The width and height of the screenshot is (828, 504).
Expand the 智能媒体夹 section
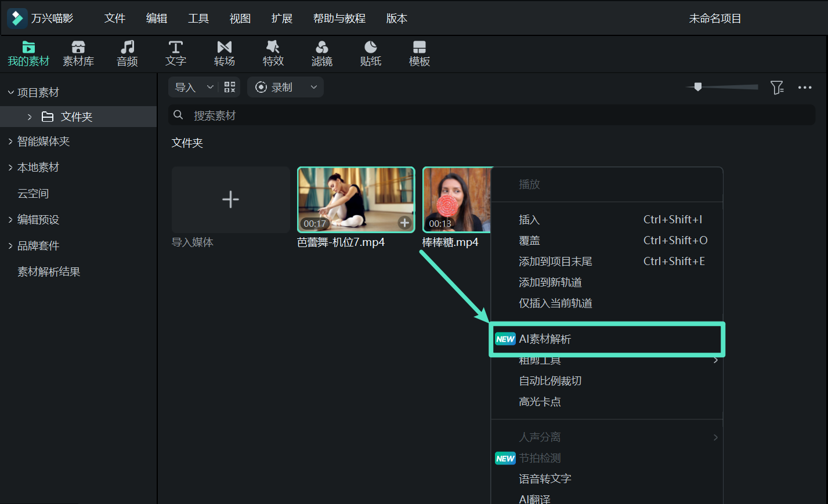click(x=10, y=142)
